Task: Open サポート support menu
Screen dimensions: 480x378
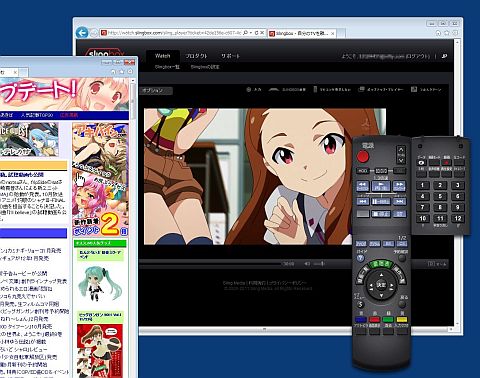Action: coord(230,56)
